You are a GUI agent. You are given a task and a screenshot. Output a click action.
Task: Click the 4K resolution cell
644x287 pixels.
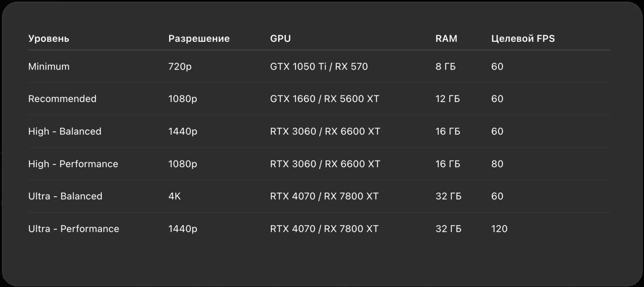(x=175, y=196)
